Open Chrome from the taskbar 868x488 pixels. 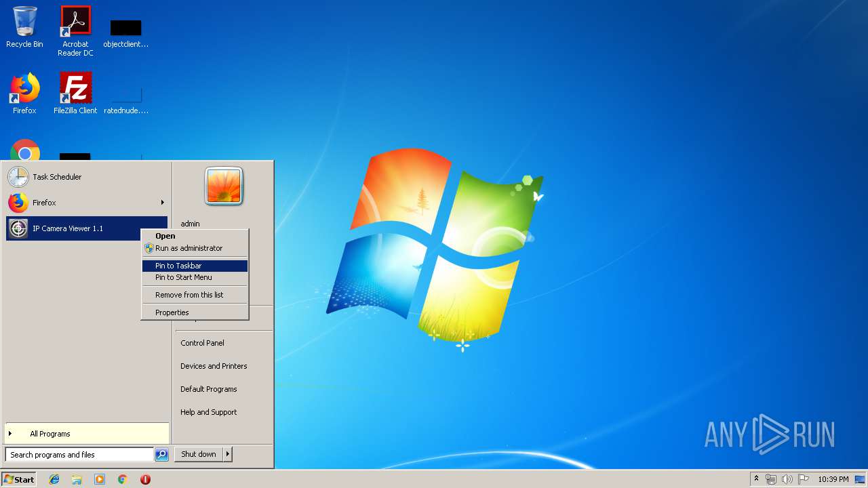[x=123, y=479]
